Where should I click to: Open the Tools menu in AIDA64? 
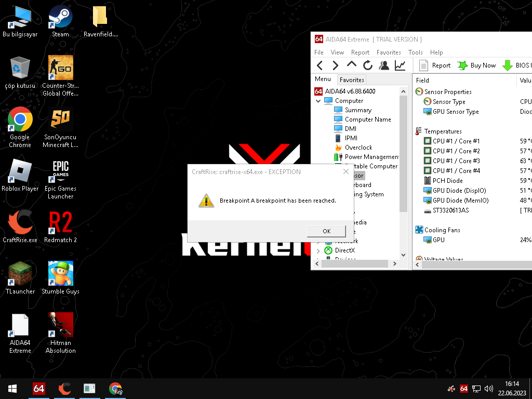click(415, 52)
